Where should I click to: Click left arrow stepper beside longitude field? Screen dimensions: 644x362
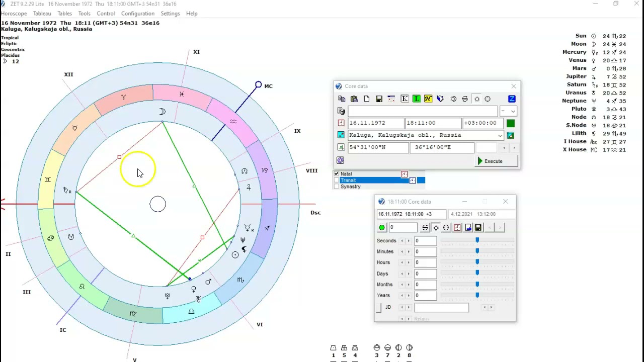(505, 148)
